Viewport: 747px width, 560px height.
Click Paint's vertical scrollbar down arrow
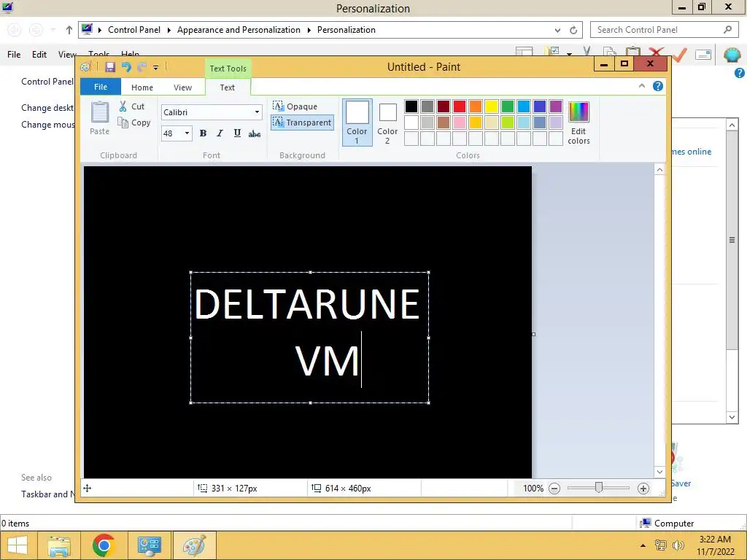pos(659,472)
